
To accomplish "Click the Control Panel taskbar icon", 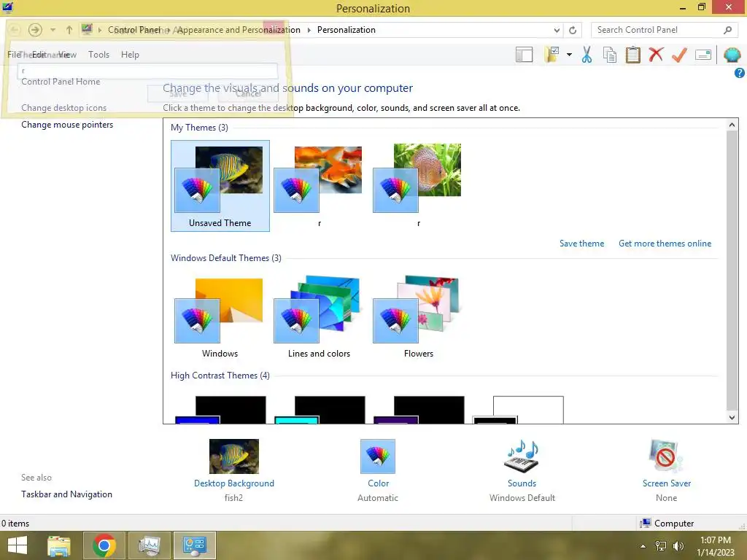I will 194,545.
